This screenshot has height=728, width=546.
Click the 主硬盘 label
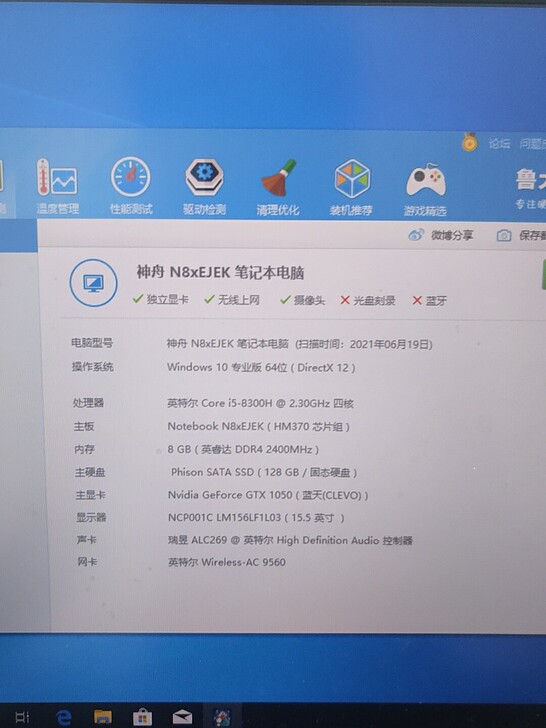coord(90,473)
